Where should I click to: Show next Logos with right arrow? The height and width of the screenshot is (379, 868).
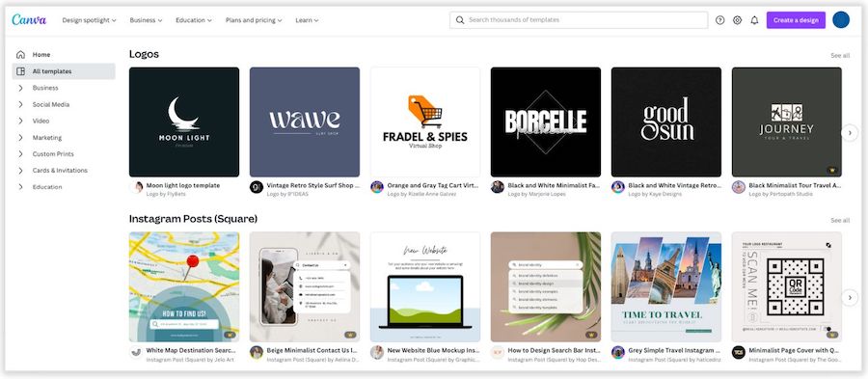coord(850,133)
